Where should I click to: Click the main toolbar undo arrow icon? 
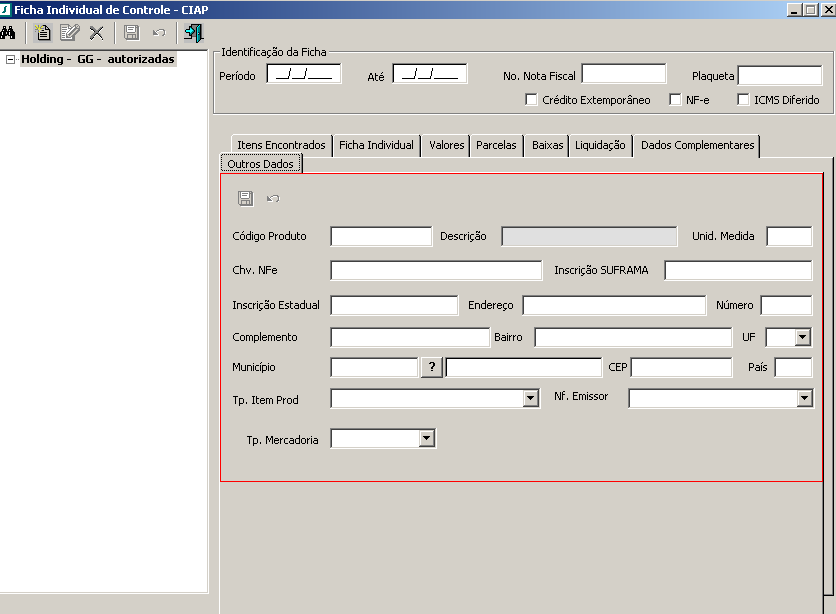click(158, 32)
